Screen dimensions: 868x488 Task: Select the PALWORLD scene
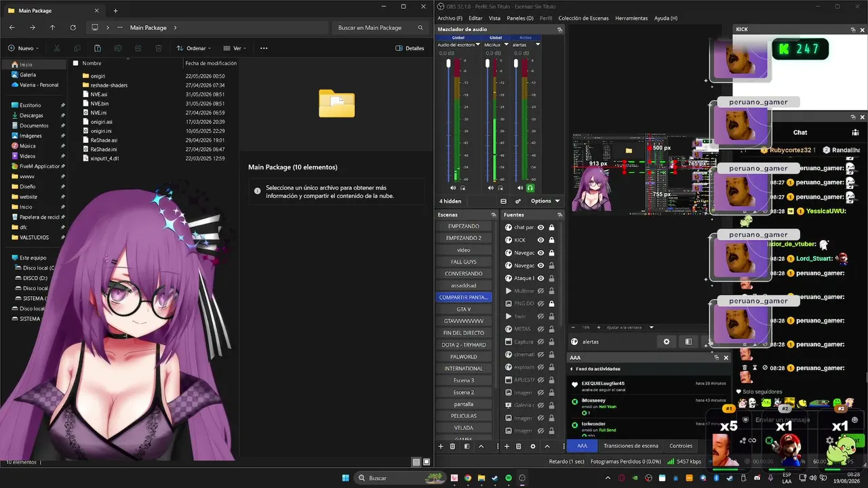tap(463, 357)
